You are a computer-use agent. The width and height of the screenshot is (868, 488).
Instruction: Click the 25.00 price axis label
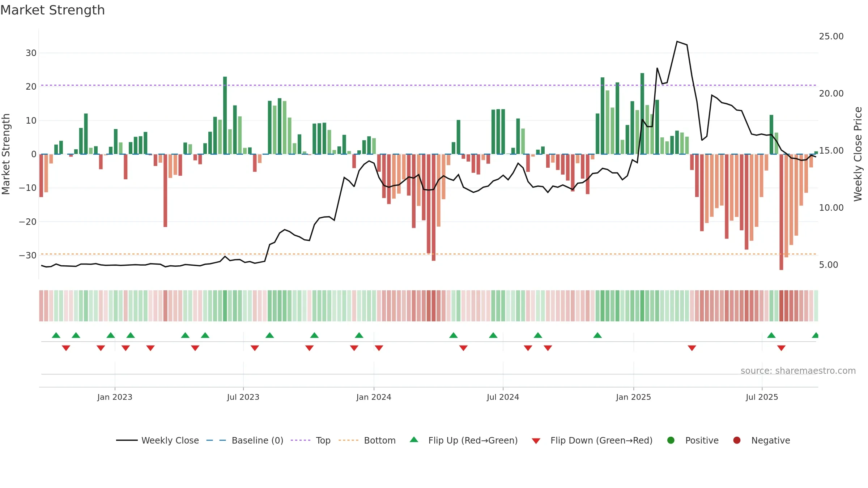click(831, 37)
